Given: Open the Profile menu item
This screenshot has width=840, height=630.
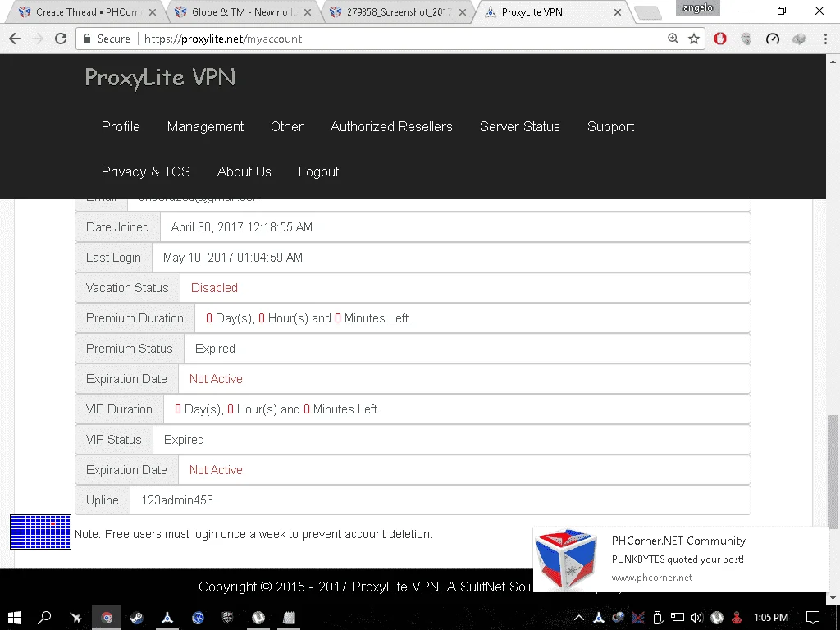Looking at the screenshot, I should 121,126.
